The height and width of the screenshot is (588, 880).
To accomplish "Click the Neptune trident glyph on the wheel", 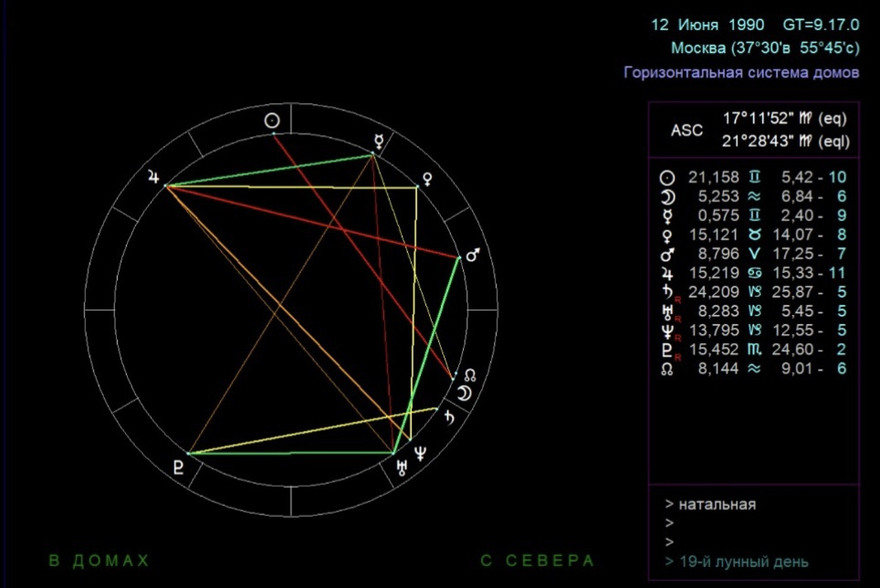I will point(421,455).
